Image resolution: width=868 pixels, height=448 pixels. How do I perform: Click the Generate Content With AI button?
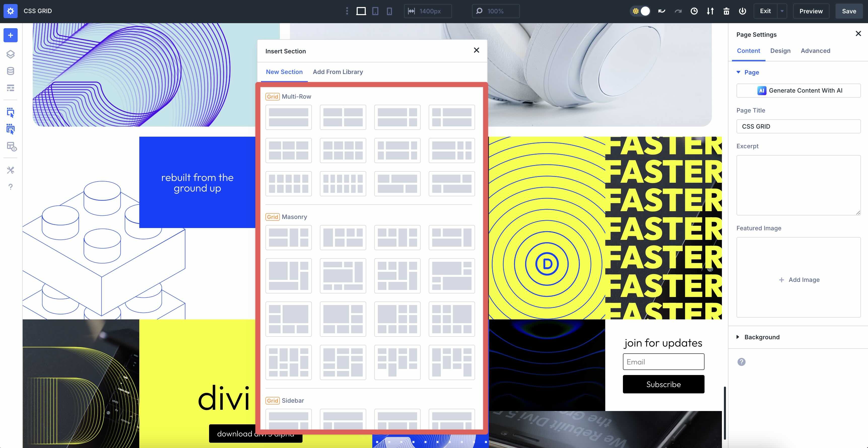point(798,90)
